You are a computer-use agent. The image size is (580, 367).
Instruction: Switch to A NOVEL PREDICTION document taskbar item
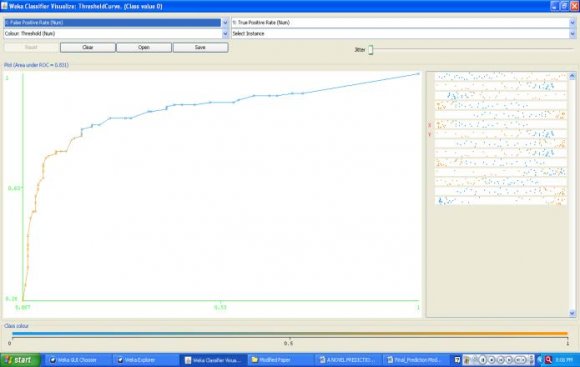(348, 360)
